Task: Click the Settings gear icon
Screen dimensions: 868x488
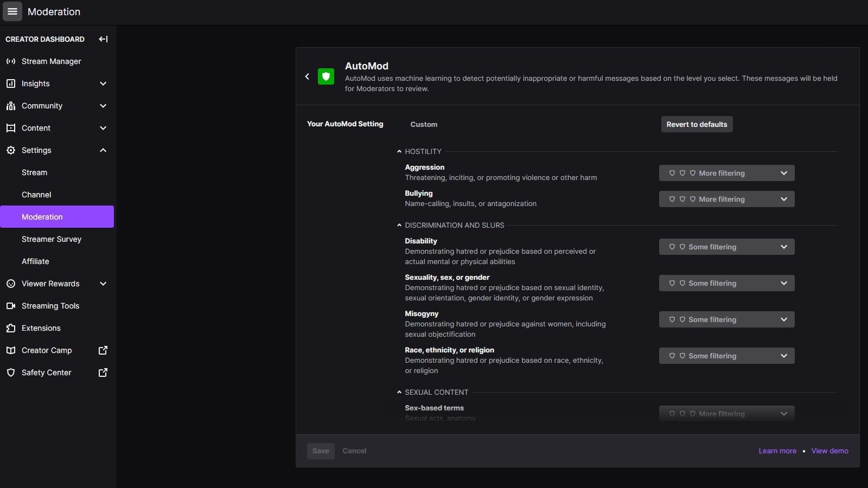Action: (10, 150)
